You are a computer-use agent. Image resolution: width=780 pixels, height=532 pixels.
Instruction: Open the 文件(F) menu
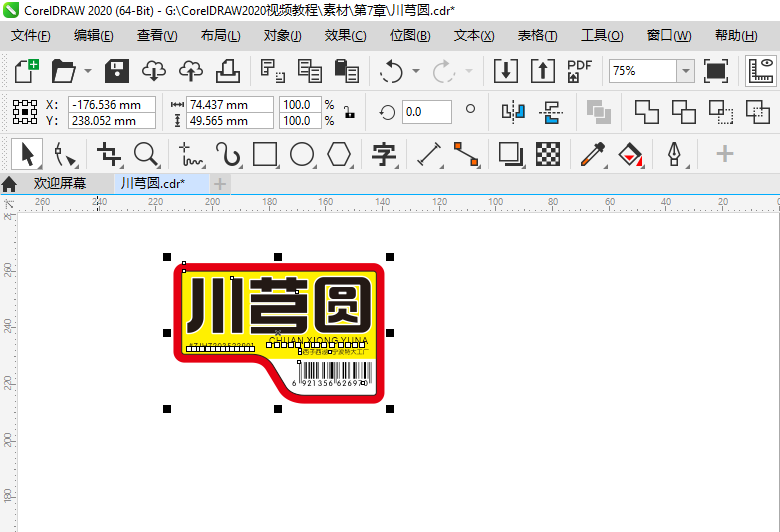click(x=31, y=36)
